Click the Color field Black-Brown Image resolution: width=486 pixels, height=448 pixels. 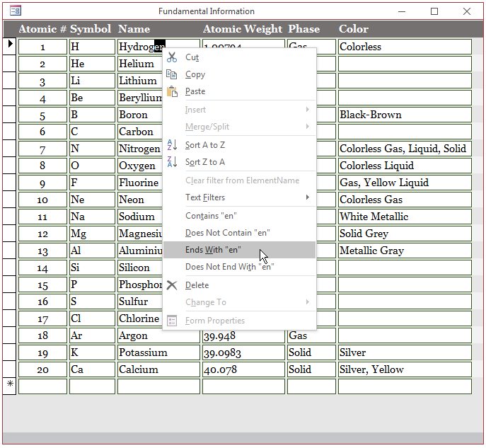click(x=405, y=115)
